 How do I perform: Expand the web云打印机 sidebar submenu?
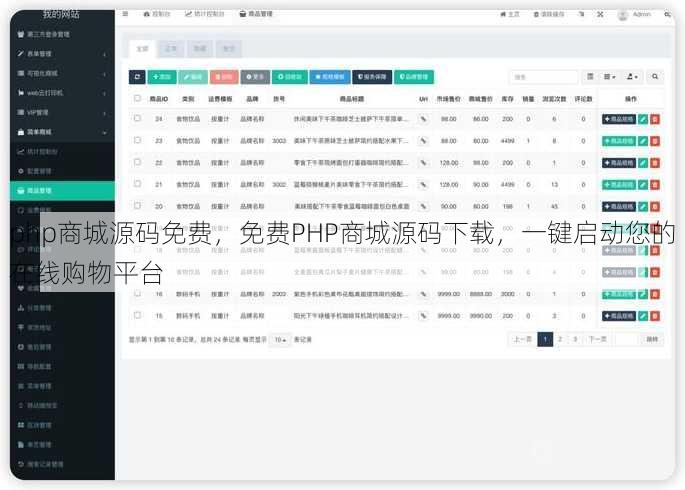point(62,93)
